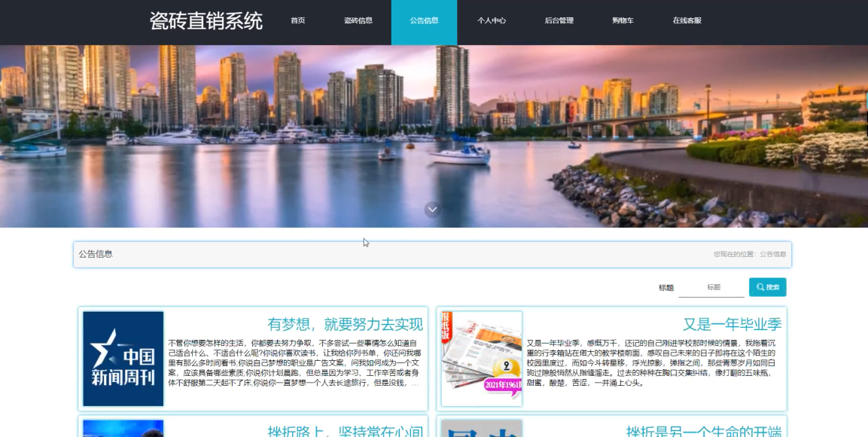Open 个人中心 in the navigation bar
The width and height of the screenshot is (868, 437).
point(492,20)
